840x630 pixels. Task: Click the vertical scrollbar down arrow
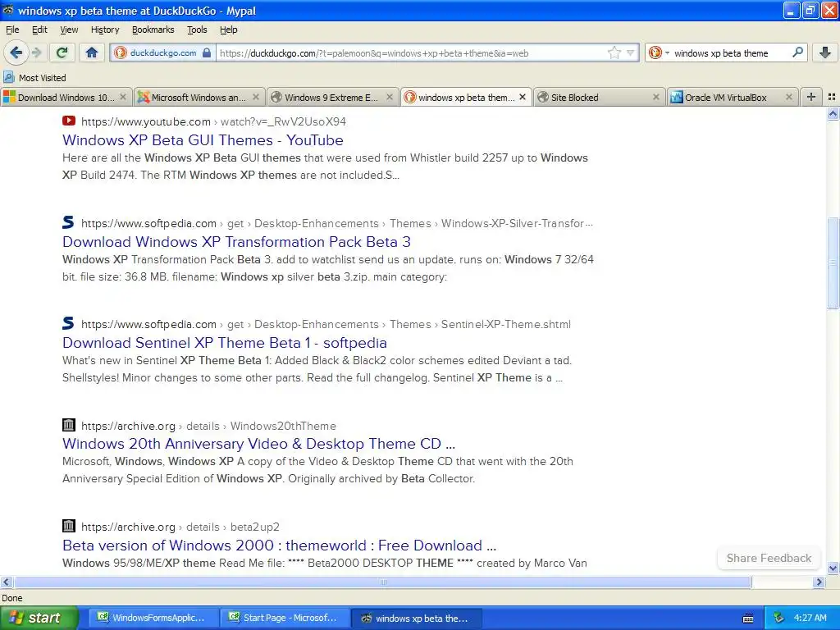pyautogui.click(x=833, y=568)
